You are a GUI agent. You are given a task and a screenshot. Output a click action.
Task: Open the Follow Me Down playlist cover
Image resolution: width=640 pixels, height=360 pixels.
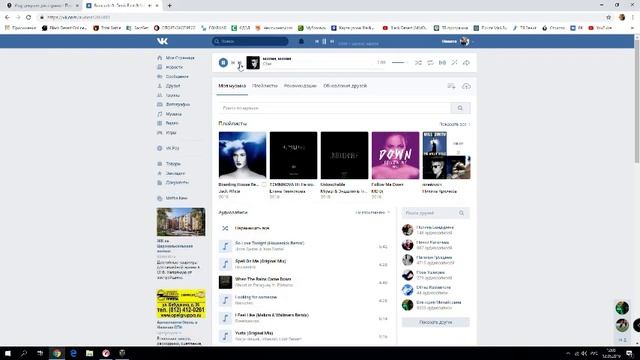click(395, 155)
